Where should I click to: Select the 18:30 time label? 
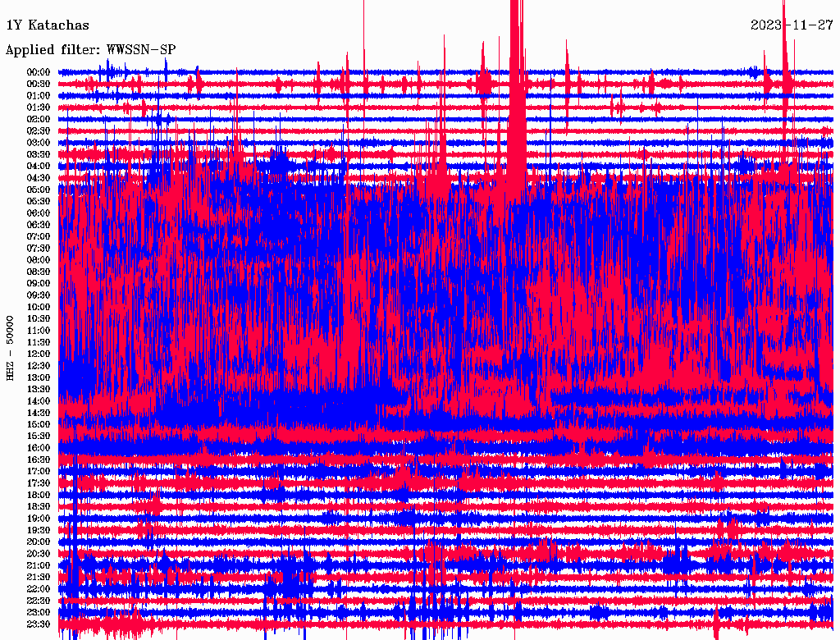click(x=39, y=506)
